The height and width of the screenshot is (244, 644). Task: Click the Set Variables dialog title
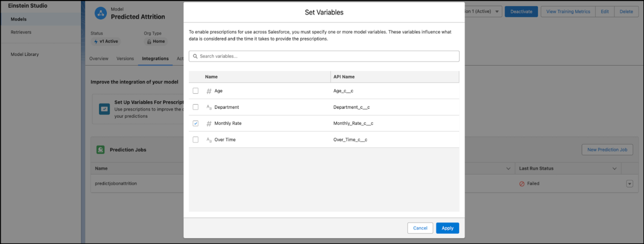pos(324,12)
